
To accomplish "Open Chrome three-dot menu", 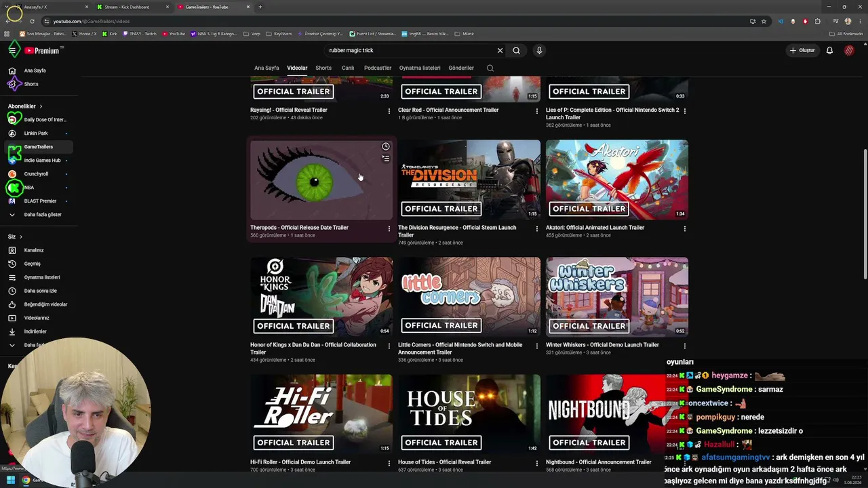I will coord(860,21).
